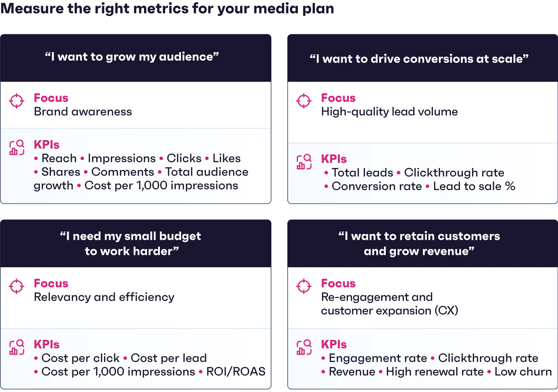Select the "retain customers and grow revenue" header
This screenshot has height=392, width=558.
(x=419, y=243)
